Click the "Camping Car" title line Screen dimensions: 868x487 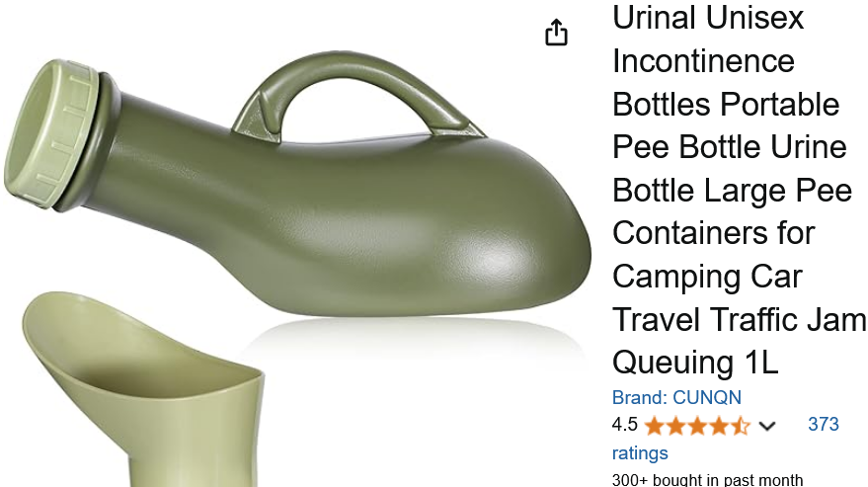pyautogui.click(x=707, y=276)
